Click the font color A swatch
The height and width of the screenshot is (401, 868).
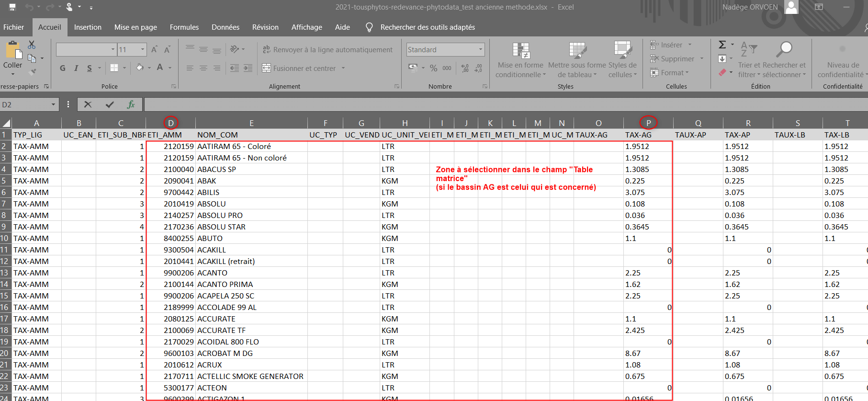(160, 68)
